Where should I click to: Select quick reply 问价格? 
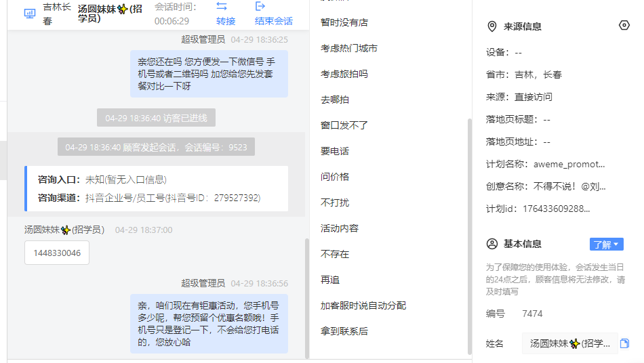335,177
